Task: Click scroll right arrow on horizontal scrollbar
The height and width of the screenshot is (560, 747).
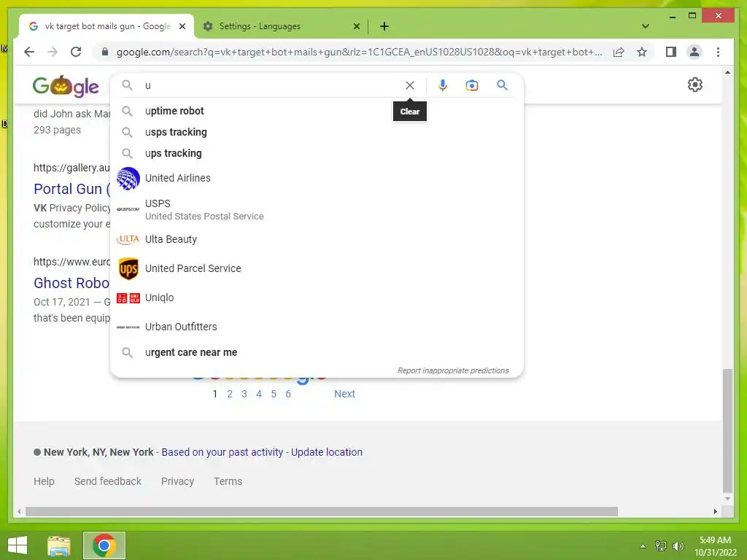Action: click(x=715, y=511)
